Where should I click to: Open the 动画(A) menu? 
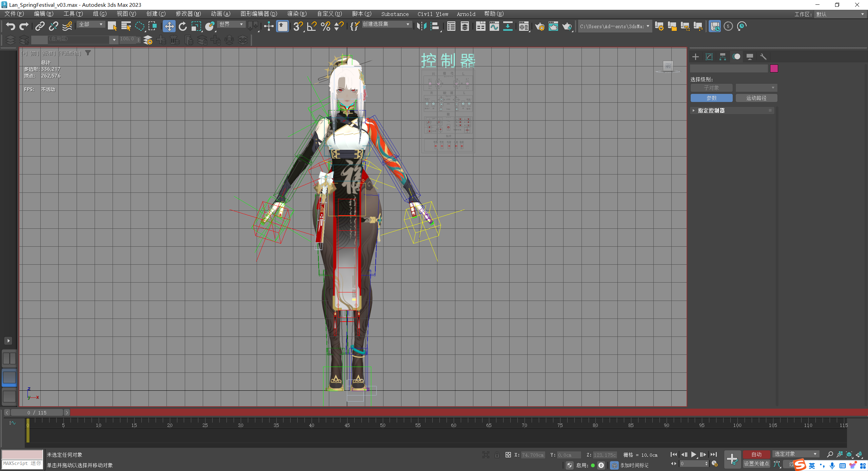coord(220,14)
